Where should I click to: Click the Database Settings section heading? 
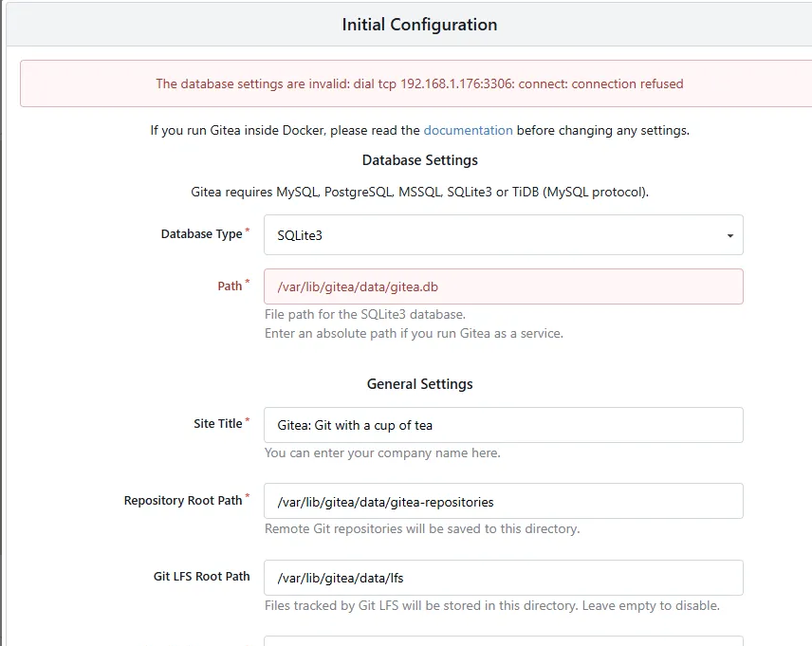[x=419, y=160]
